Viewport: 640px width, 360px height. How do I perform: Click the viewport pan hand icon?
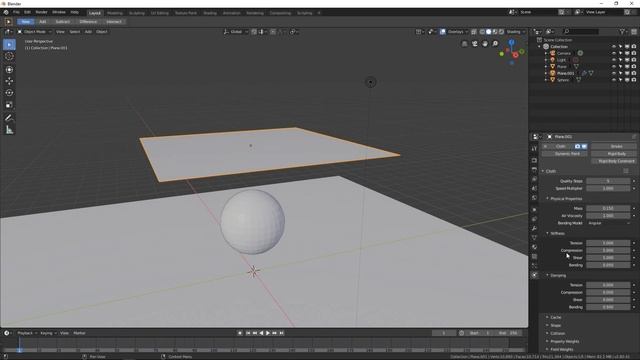pos(485,43)
